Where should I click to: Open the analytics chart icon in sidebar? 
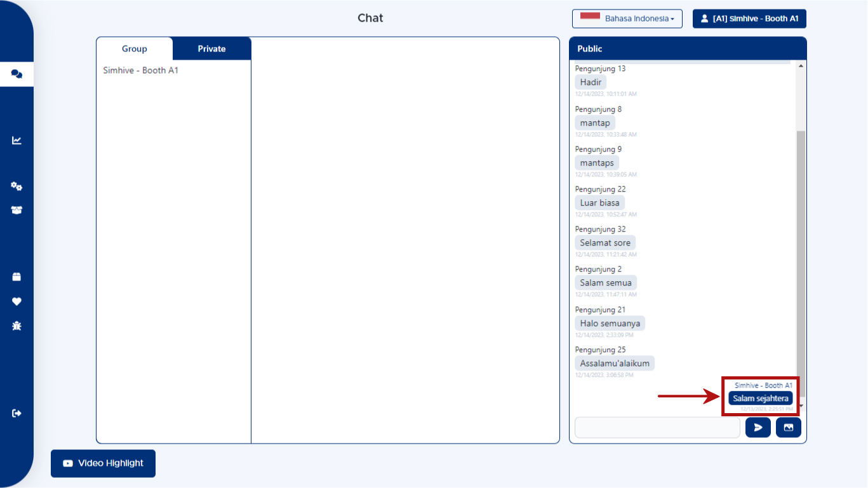click(17, 140)
